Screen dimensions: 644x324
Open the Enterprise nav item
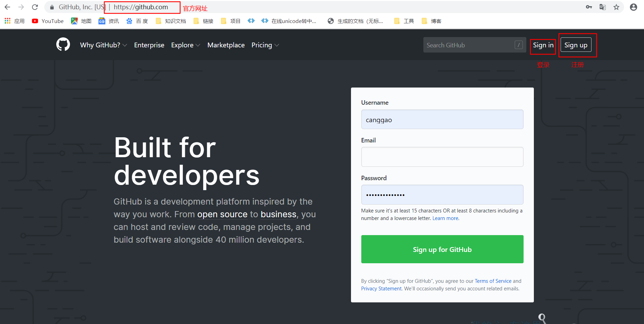click(x=149, y=45)
